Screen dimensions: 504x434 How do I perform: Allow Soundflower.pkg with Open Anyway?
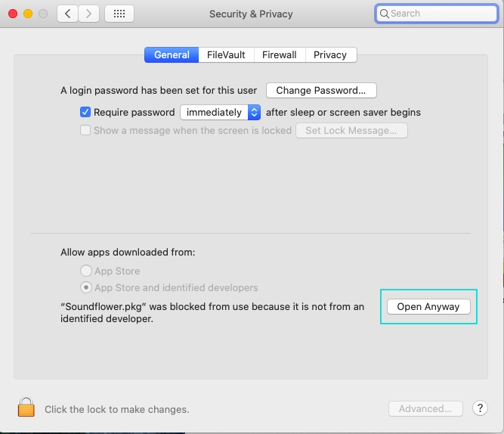click(x=428, y=307)
